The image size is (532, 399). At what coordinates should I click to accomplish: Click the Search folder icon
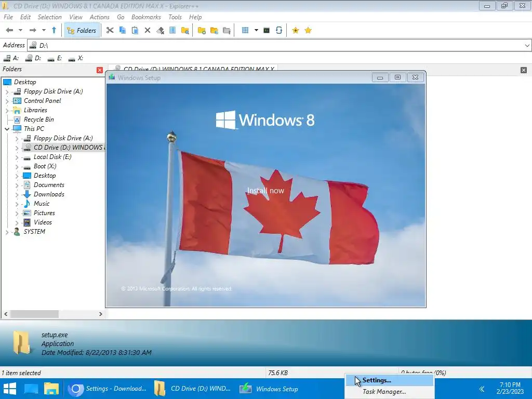pos(185,30)
